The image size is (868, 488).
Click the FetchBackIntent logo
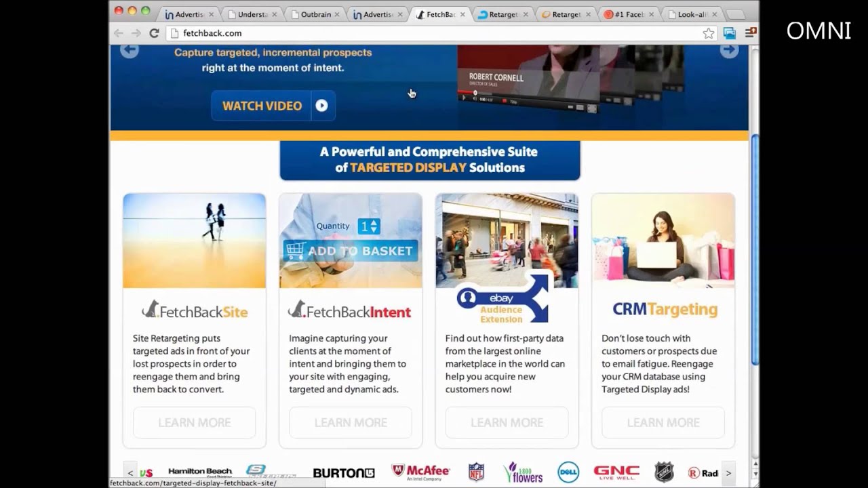(350, 310)
